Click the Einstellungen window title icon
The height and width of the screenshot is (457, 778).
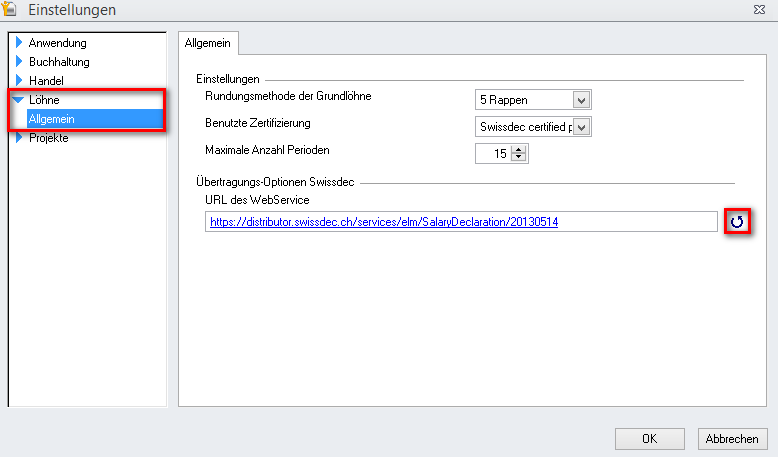(9, 8)
